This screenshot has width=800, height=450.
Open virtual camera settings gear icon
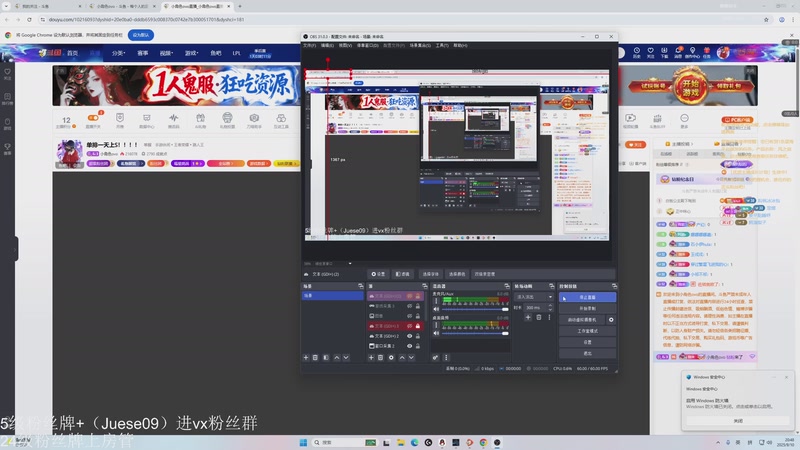611,320
